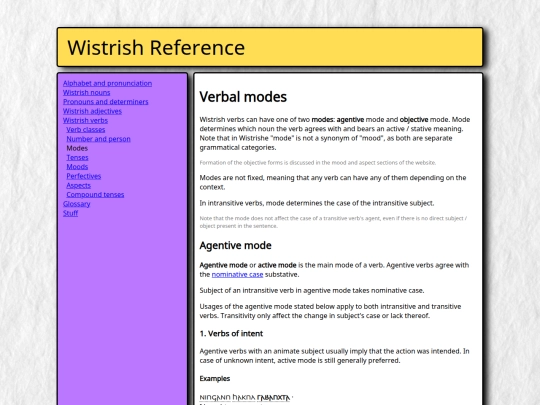Open Wistrish adjectives link
The height and width of the screenshot is (405, 540).
coord(92,111)
